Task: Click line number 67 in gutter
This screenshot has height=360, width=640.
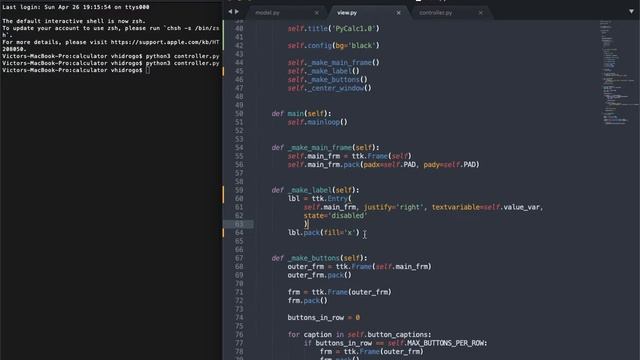Action: tap(239, 258)
